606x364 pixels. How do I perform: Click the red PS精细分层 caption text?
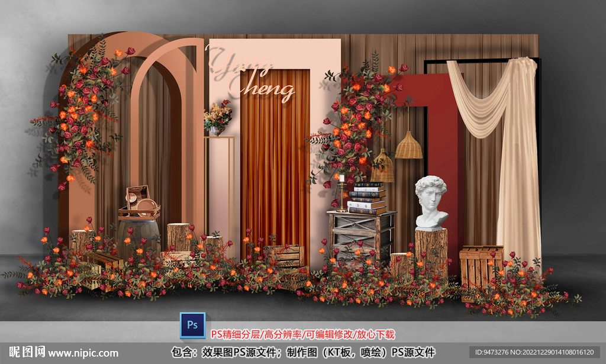[302, 334]
